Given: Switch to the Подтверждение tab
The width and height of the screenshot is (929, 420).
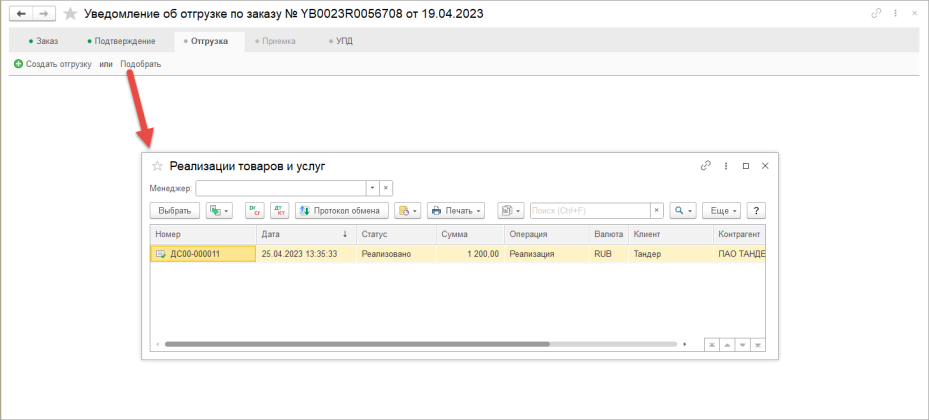Looking at the screenshot, I should (121, 41).
